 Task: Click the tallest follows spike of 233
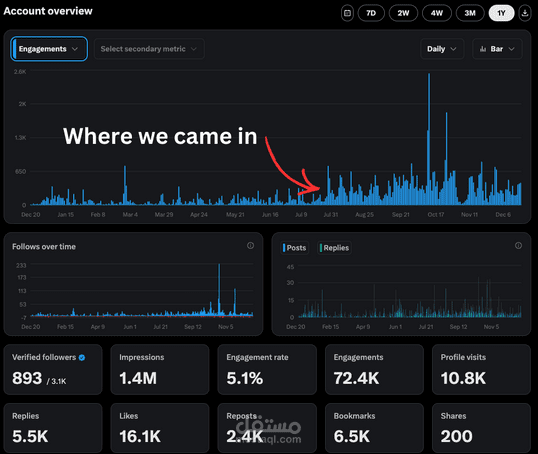pos(219,289)
